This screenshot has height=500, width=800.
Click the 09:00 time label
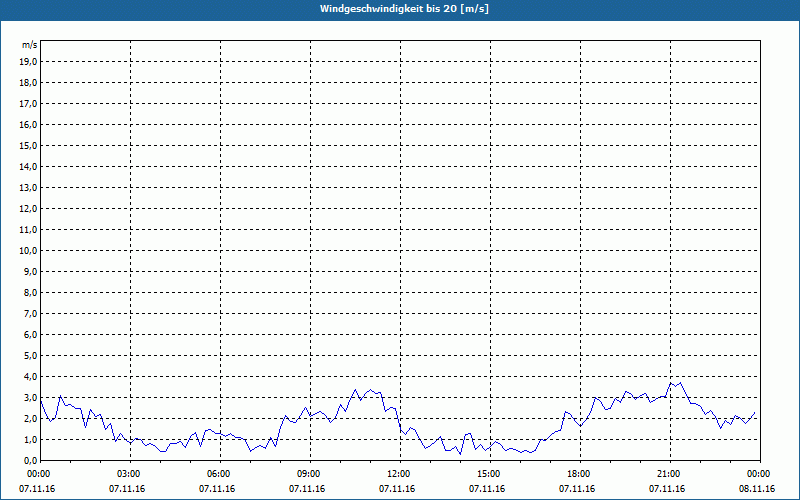coord(310,474)
